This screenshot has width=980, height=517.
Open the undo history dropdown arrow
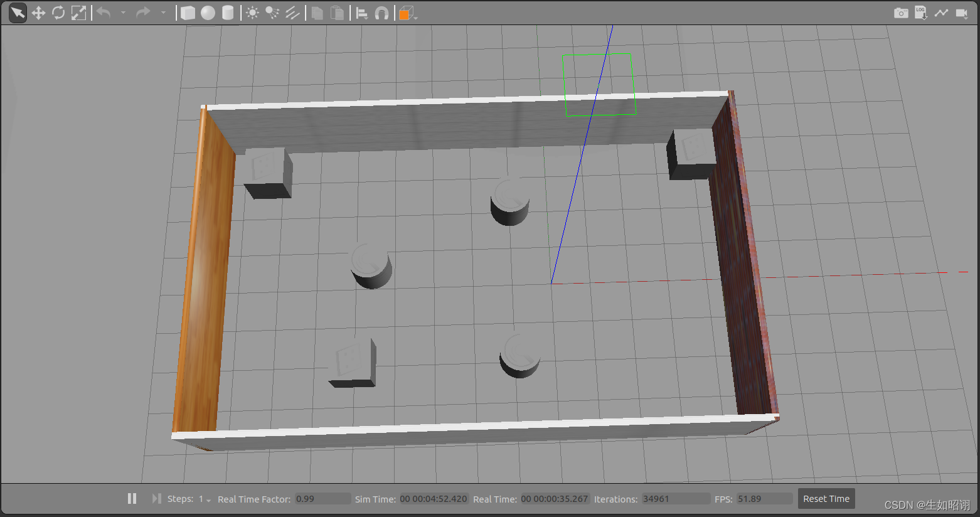coord(123,13)
